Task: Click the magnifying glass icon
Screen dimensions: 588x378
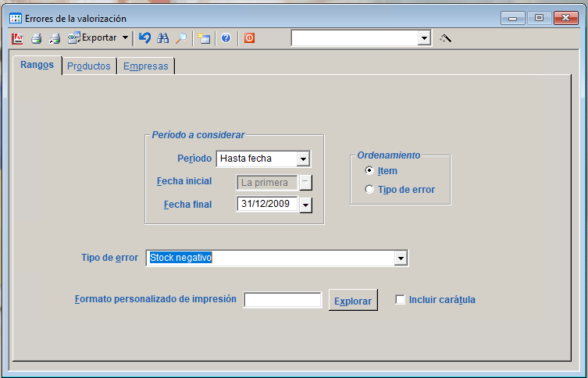Action: pos(181,37)
